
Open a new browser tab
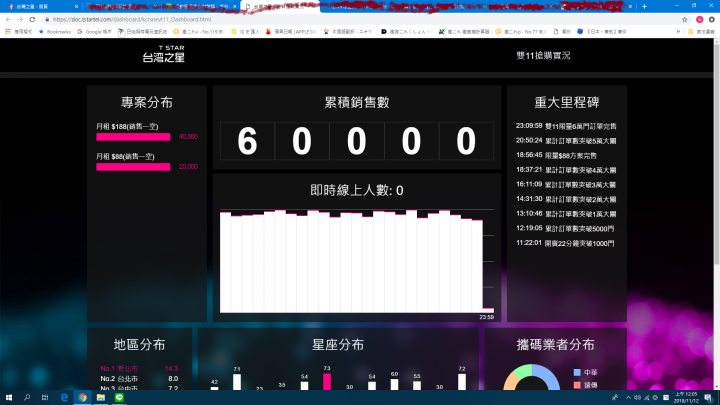(644, 6)
